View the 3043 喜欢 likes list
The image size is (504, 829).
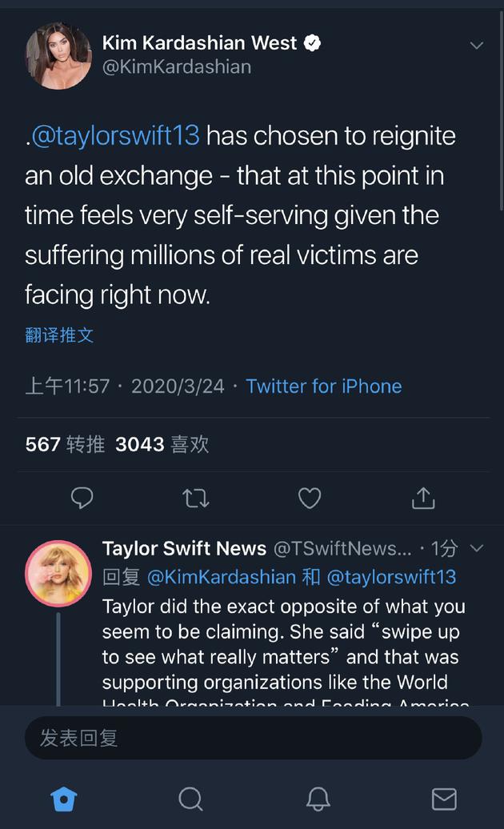coord(162,444)
